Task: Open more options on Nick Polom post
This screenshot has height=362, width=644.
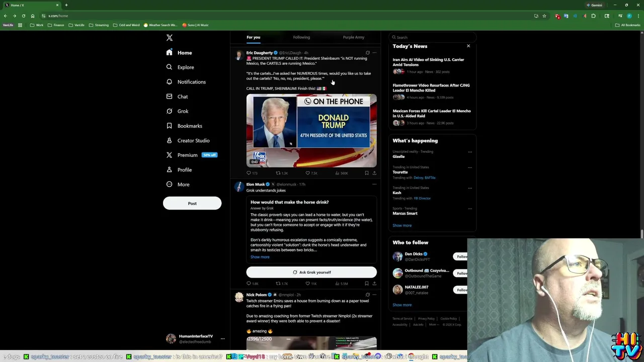Action: (374, 295)
